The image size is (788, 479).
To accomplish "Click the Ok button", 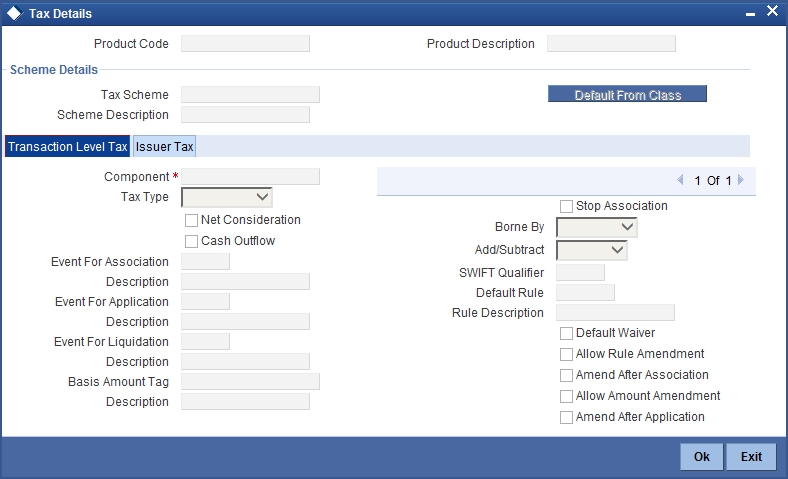I will [x=702, y=457].
